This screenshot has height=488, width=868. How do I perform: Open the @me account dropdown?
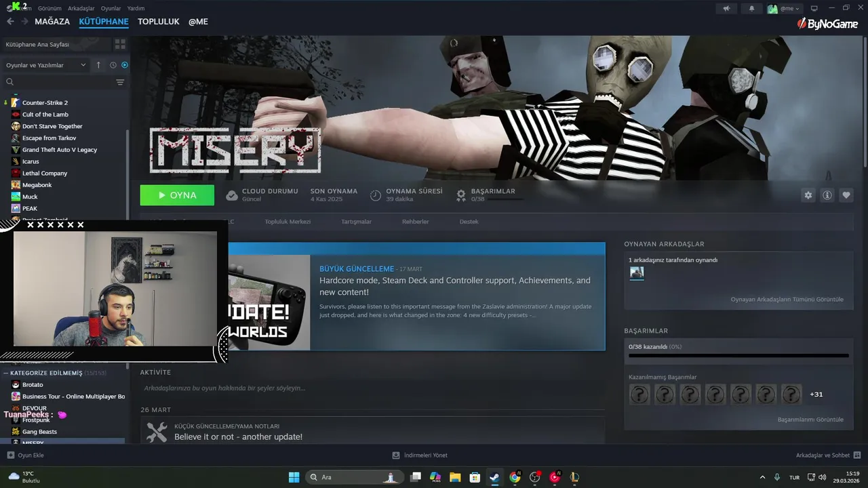pos(784,8)
